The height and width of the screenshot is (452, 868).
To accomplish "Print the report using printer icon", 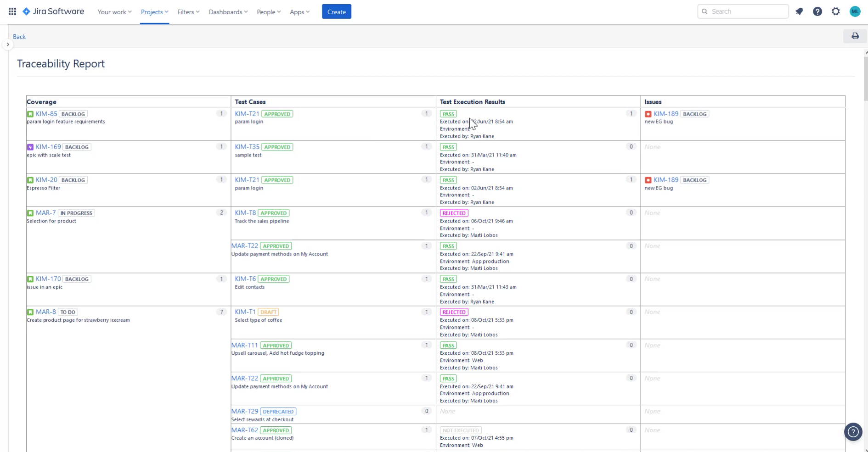I will pyautogui.click(x=855, y=35).
